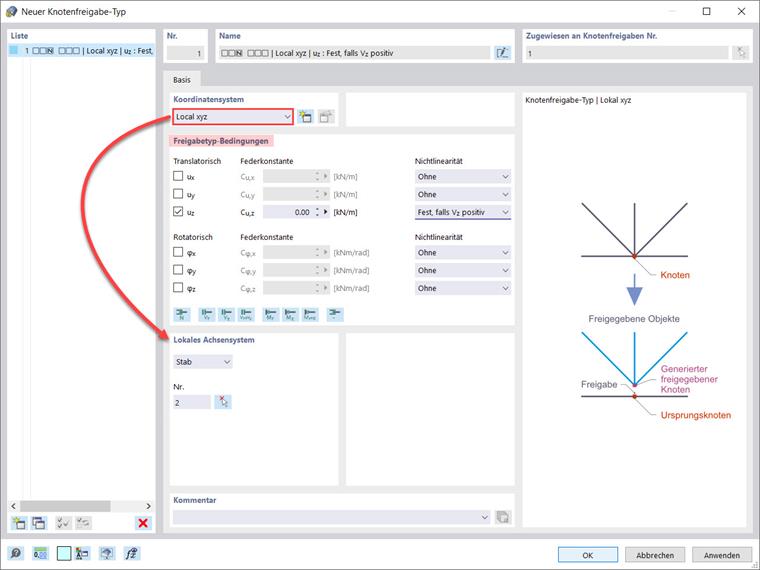The height and width of the screenshot is (570, 760).
Task: Create a new coordinate system icon
Action: [305, 117]
